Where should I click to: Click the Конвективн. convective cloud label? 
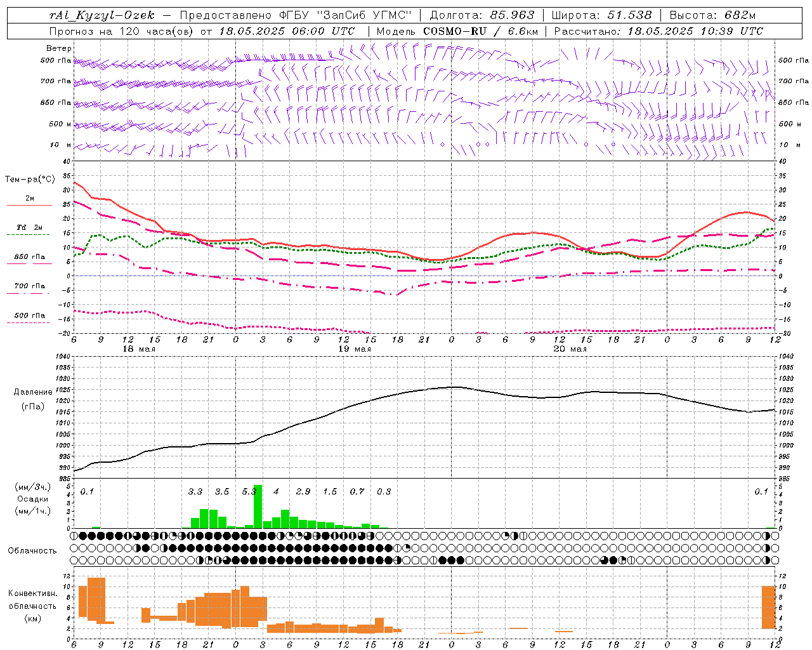click(33, 594)
